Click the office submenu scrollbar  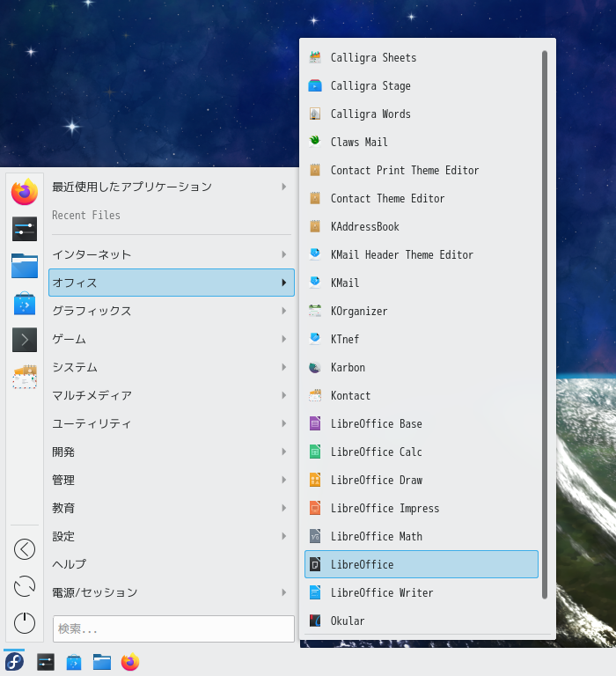[545, 325]
